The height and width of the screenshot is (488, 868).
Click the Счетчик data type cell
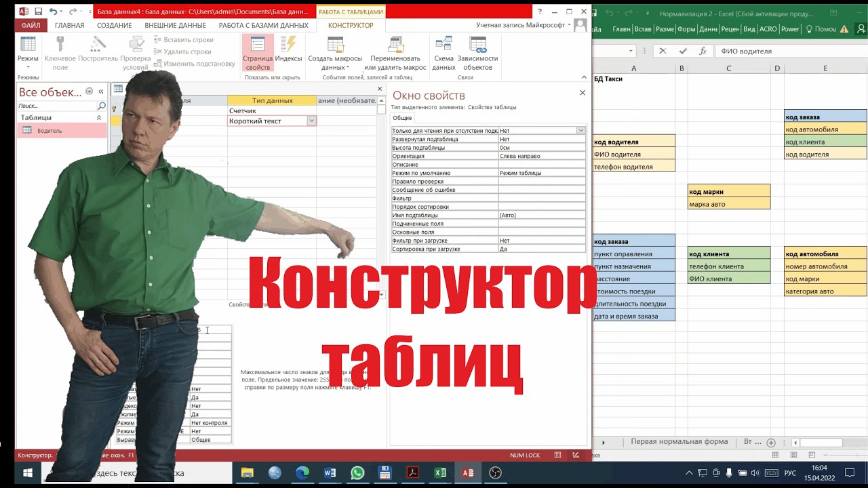pyautogui.click(x=272, y=110)
